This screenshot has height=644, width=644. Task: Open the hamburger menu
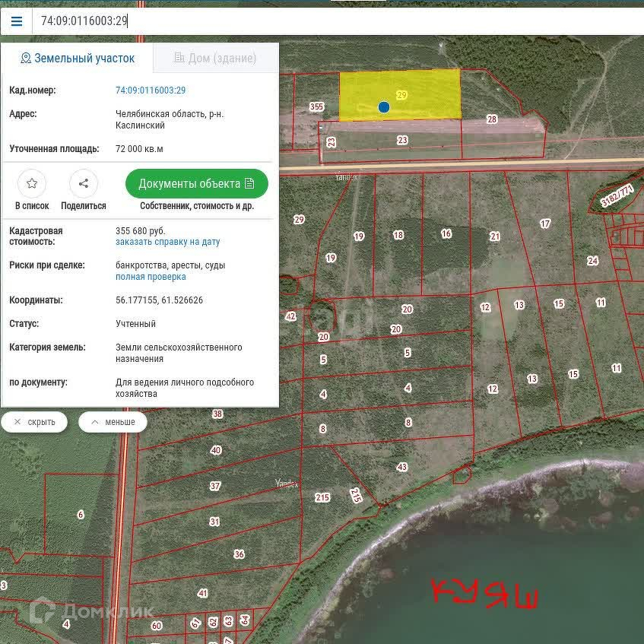point(16,21)
